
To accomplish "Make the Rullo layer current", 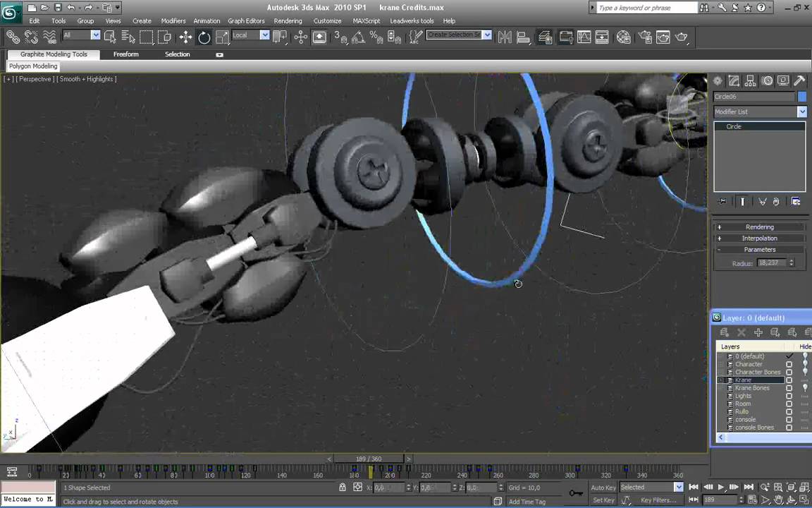I will click(789, 411).
